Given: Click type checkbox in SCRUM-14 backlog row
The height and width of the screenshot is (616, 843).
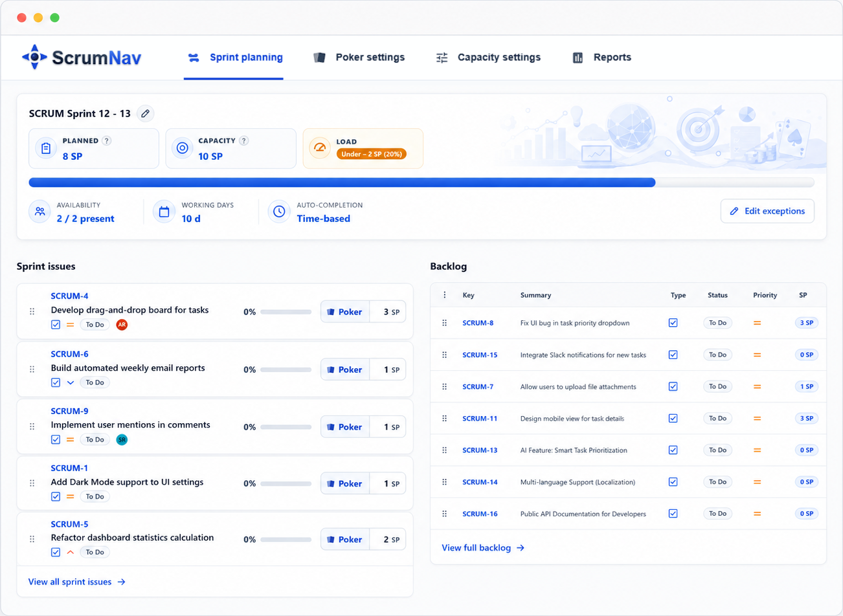Looking at the screenshot, I should pyautogui.click(x=673, y=482).
